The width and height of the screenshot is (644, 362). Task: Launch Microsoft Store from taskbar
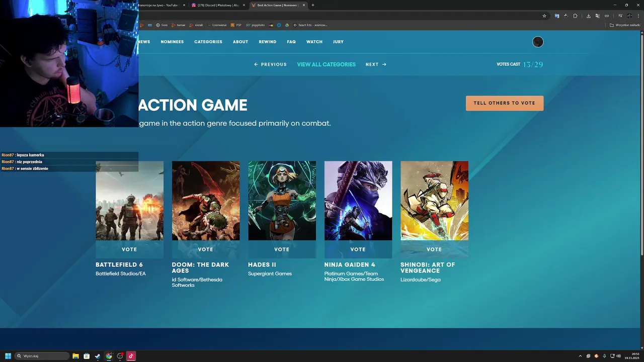pyautogui.click(x=87, y=356)
